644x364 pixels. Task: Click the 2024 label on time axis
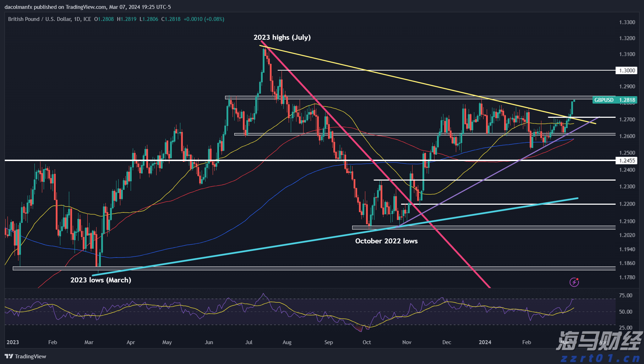485,342
